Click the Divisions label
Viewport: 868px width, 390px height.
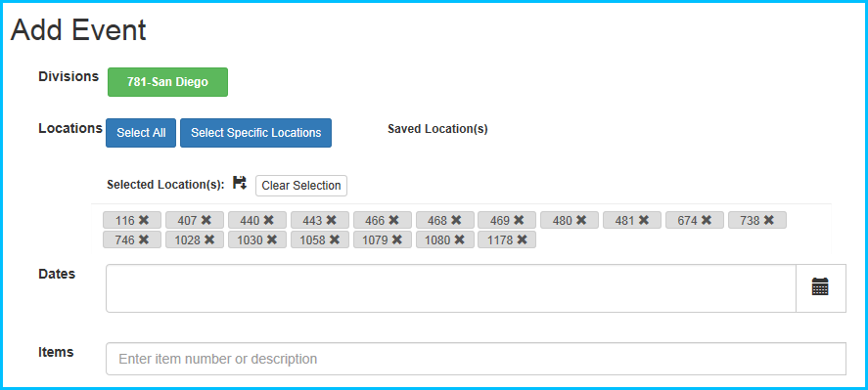(x=69, y=76)
